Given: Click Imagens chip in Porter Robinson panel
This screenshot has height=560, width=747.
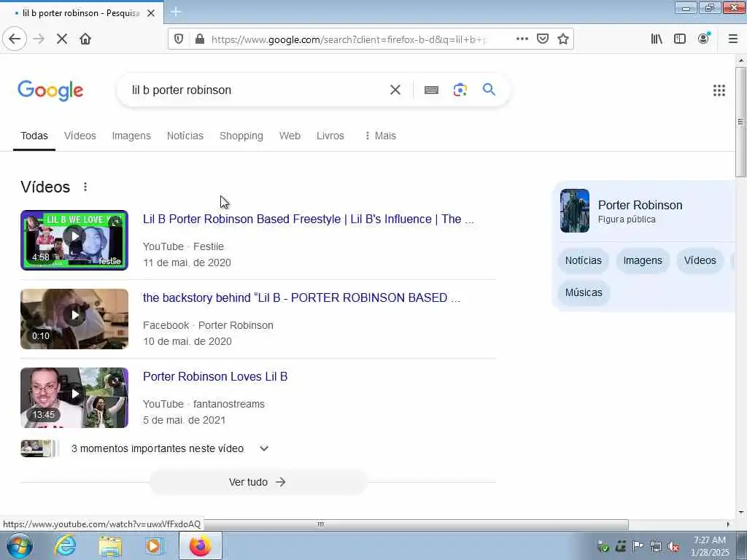Looking at the screenshot, I should 643,260.
